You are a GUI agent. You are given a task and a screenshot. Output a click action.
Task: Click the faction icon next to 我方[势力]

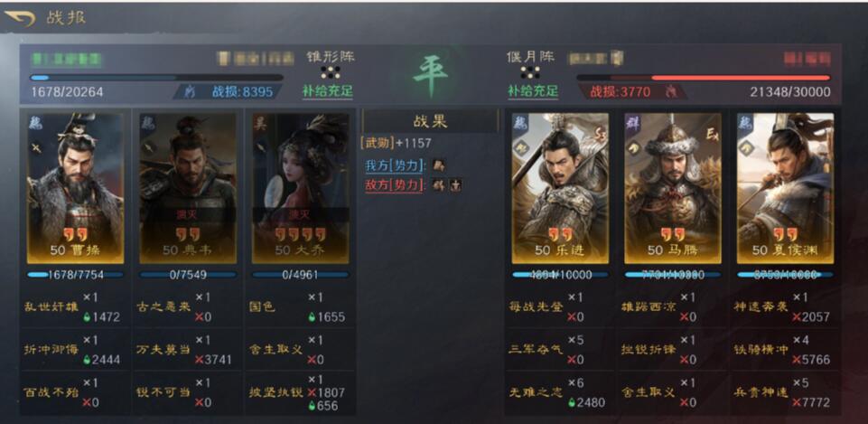tap(438, 165)
